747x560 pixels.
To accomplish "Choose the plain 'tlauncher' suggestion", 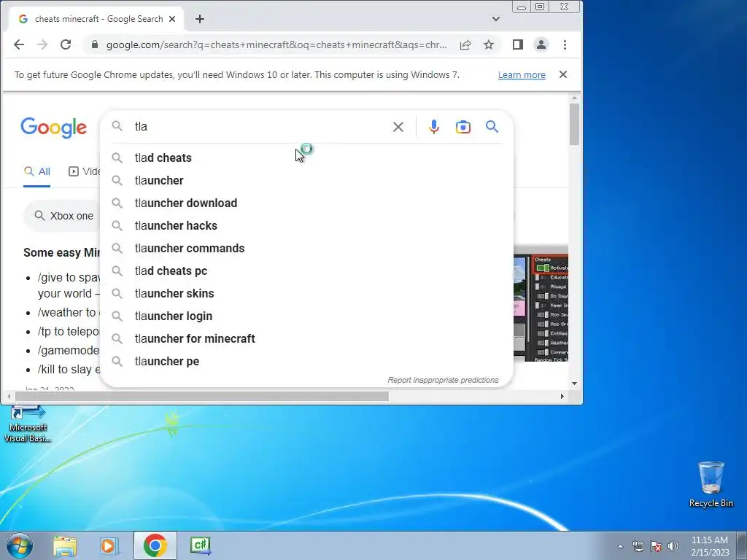I will point(307,181).
